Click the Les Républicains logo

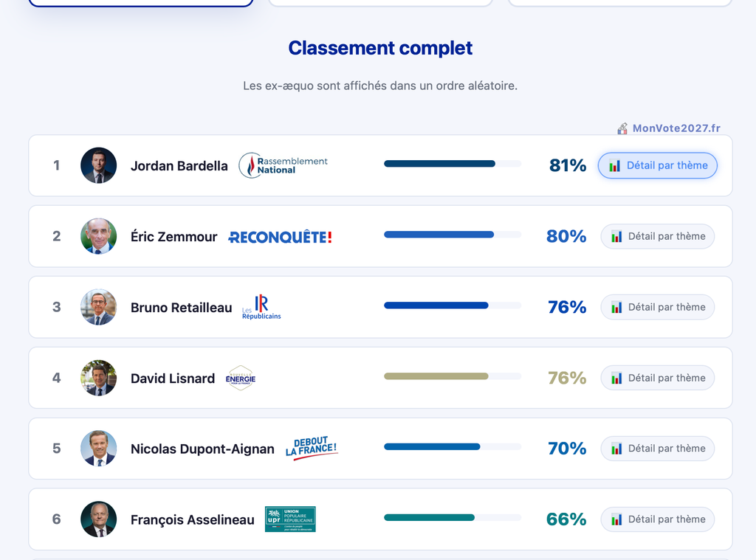click(261, 308)
